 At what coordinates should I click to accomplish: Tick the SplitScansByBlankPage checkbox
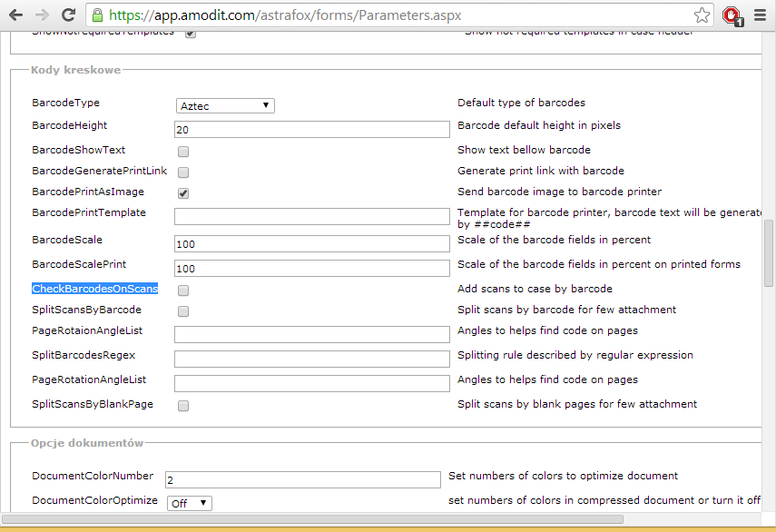click(x=183, y=406)
